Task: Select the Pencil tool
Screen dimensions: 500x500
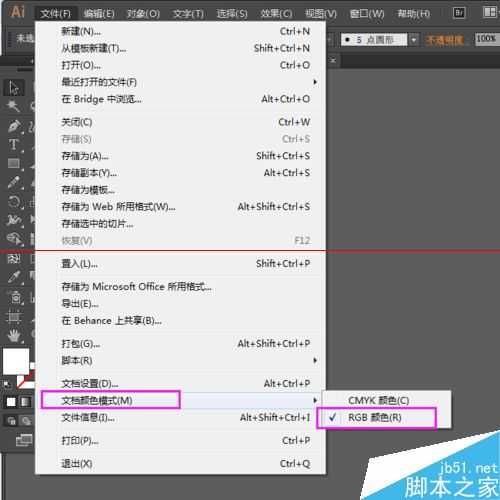Action: tap(13, 182)
